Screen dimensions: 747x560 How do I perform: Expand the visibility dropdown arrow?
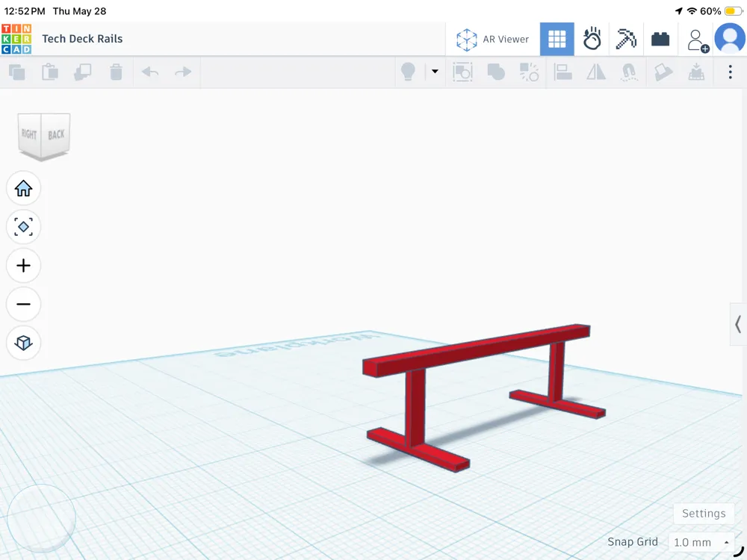pos(435,72)
